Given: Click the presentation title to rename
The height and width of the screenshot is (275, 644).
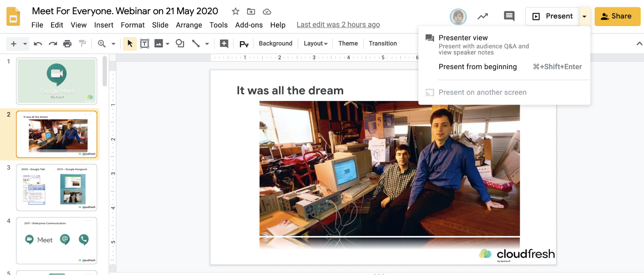Looking at the screenshot, I should (x=125, y=11).
